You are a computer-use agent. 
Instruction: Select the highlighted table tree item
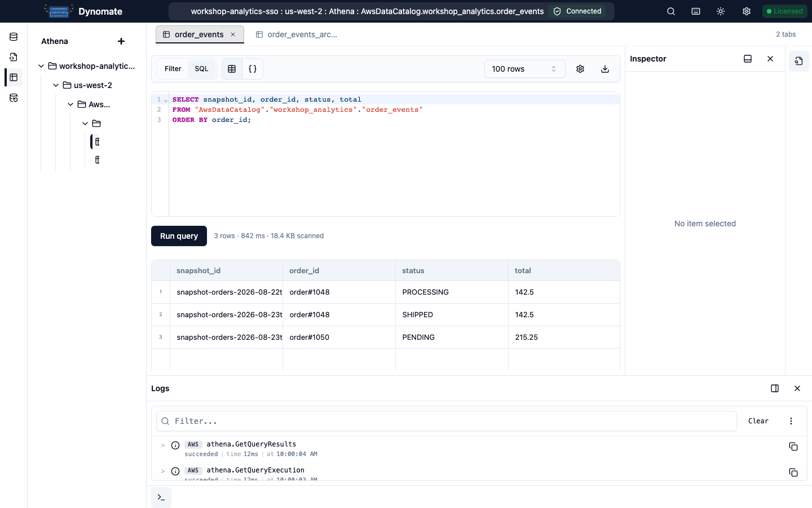[x=97, y=142]
